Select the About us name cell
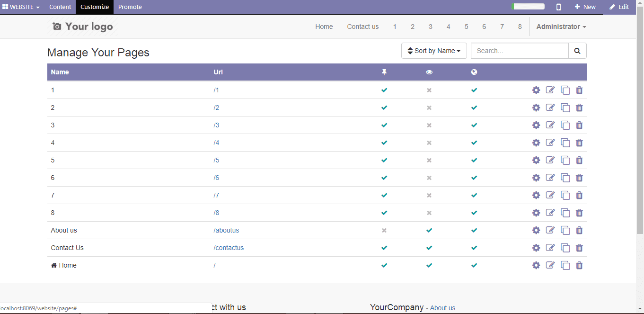 point(64,230)
